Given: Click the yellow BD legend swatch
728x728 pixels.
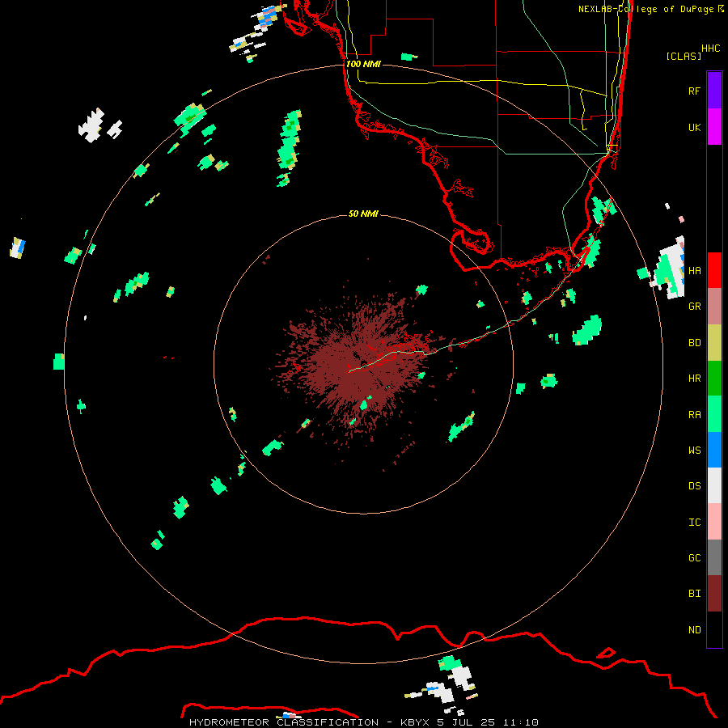Looking at the screenshot, I should [x=714, y=343].
